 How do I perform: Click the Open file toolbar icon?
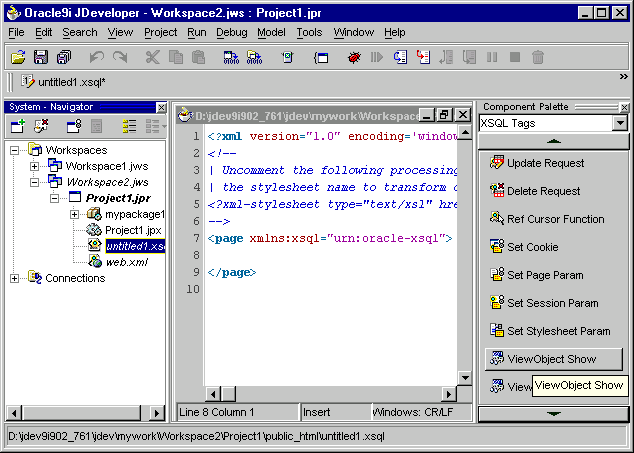point(18,57)
